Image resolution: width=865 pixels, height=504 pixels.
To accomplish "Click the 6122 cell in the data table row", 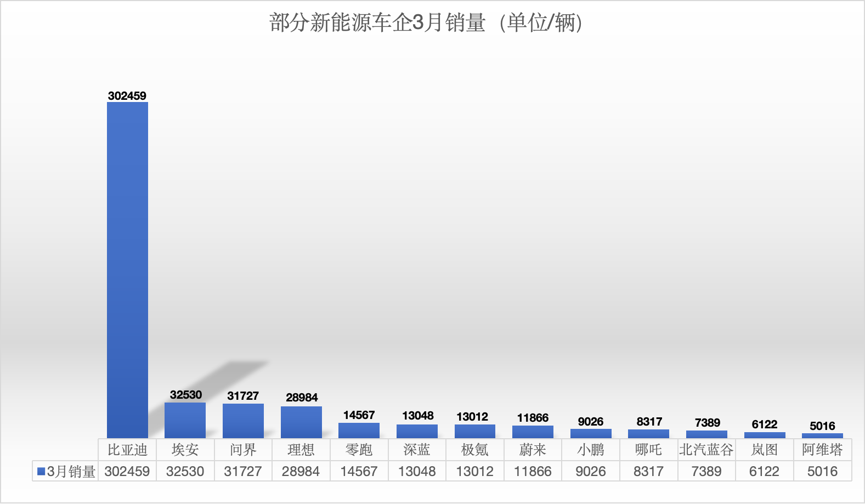I will (765, 471).
